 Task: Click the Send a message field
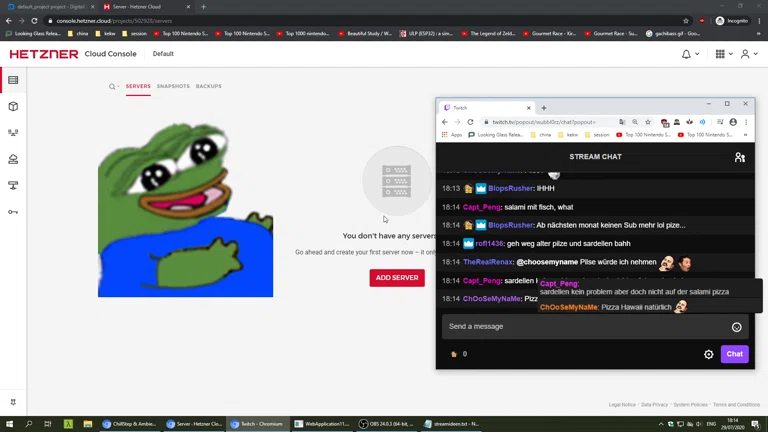pyautogui.click(x=585, y=327)
